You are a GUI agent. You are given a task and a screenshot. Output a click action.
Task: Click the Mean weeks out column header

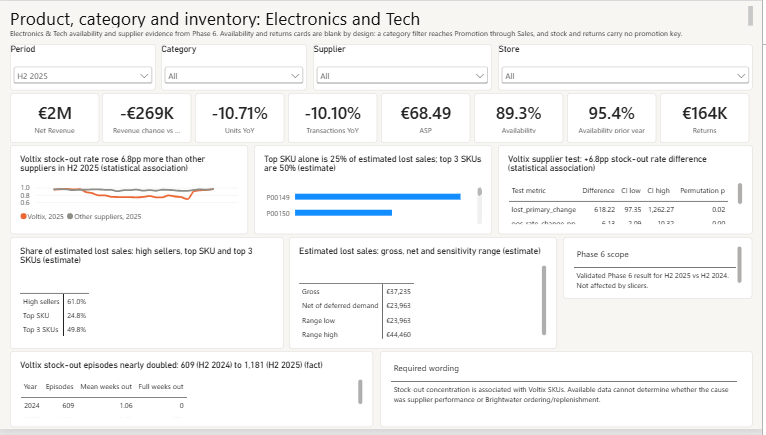[106, 387]
